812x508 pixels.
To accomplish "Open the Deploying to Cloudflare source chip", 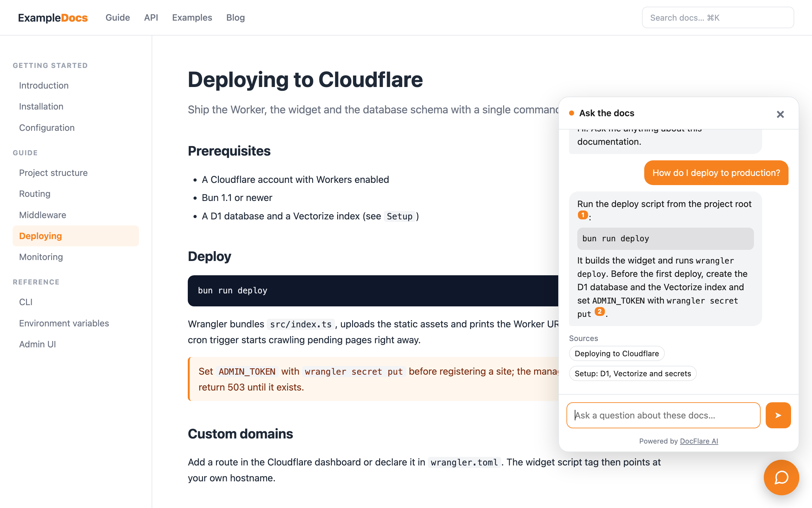I will [616, 353].
